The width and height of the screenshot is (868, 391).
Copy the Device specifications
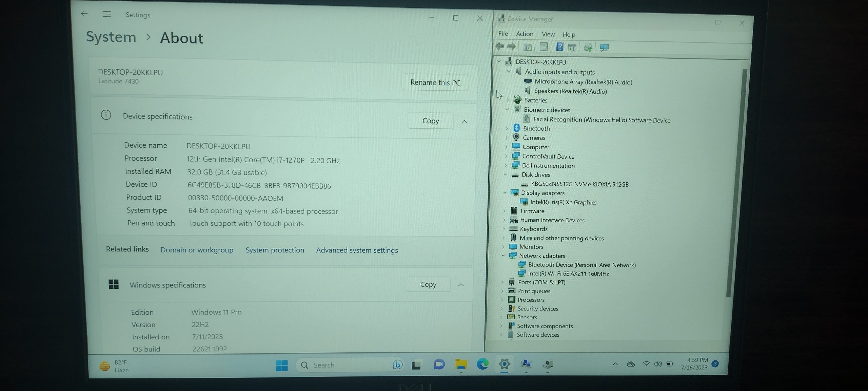point(431,121)
